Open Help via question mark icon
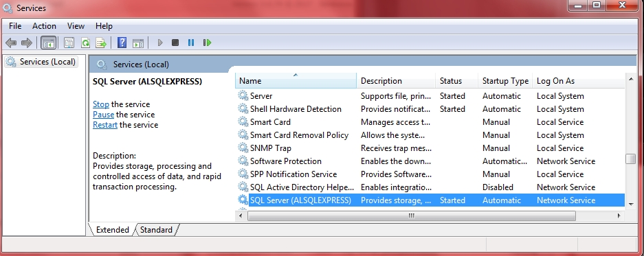644x256 pixels. pos(122,43)
